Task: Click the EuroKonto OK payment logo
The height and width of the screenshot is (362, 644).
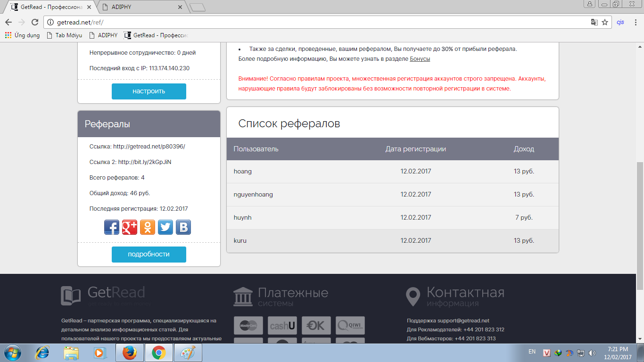Action: coord(316,325)
